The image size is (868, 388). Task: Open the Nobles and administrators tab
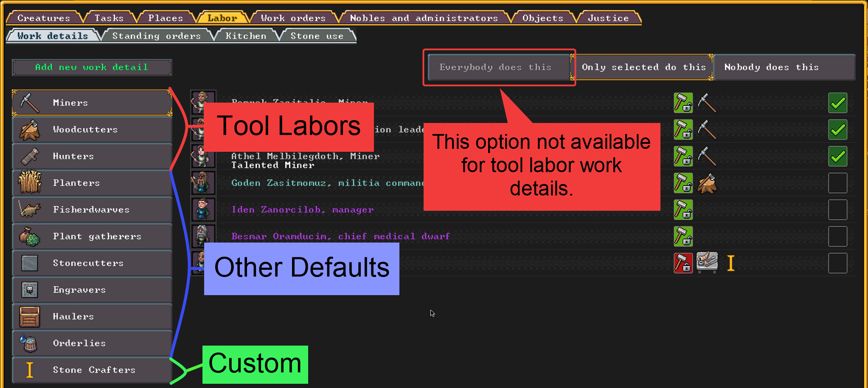(x=424, y=18)
